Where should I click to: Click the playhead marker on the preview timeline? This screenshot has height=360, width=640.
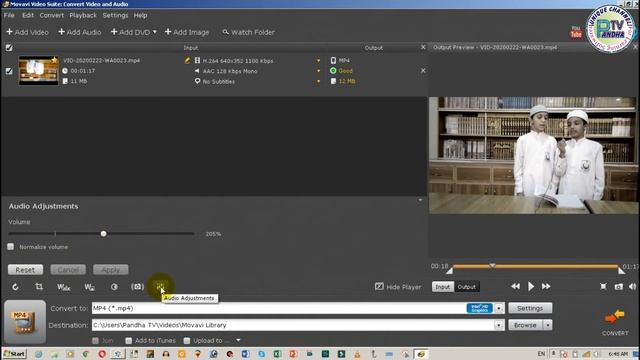[x=492, y=266]
